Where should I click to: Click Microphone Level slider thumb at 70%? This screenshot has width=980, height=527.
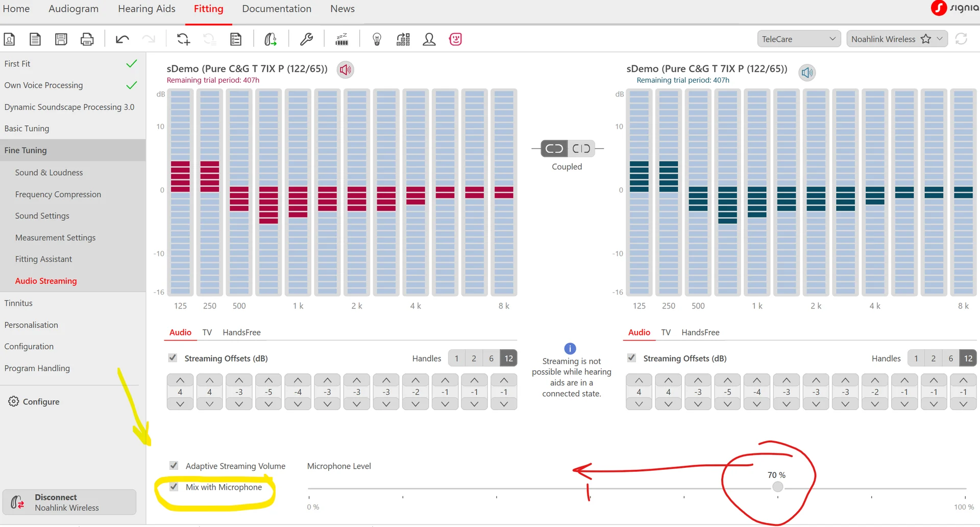(x=777, y=487)
